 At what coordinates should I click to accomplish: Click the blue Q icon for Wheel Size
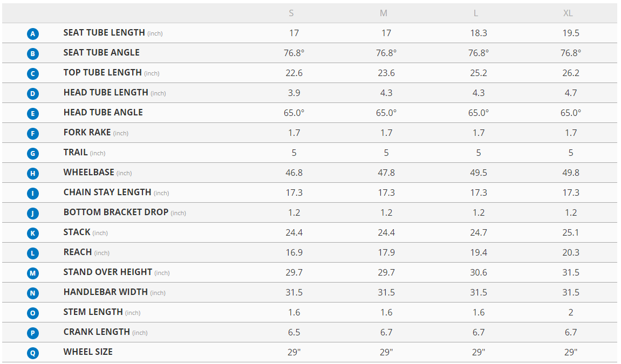tap(33, 353)
